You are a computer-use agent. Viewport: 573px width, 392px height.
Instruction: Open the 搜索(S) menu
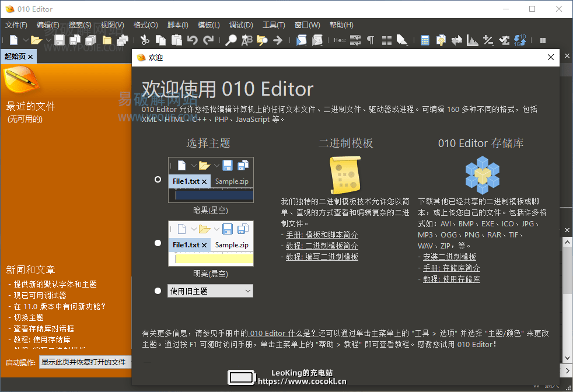tap(80, 25)
